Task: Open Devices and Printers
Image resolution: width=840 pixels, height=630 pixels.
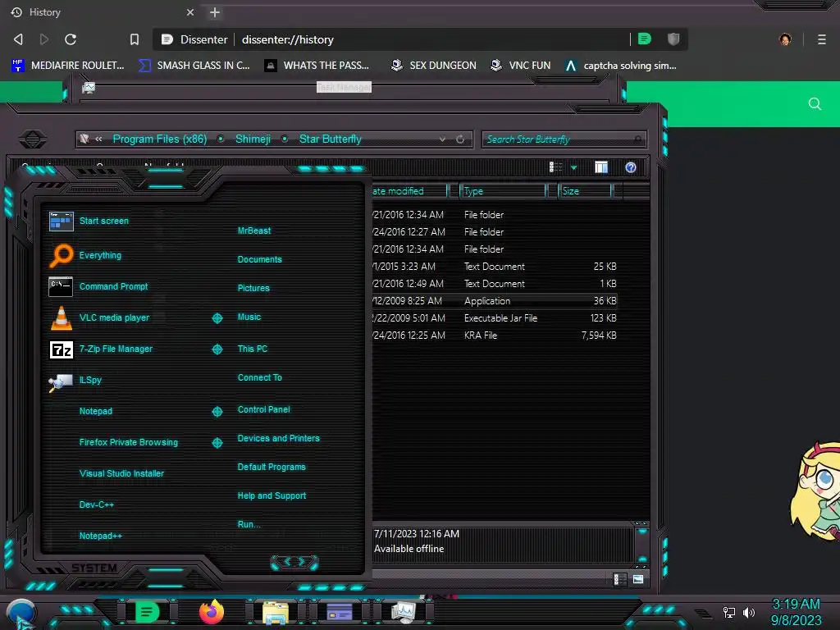Action: (279, 438)
